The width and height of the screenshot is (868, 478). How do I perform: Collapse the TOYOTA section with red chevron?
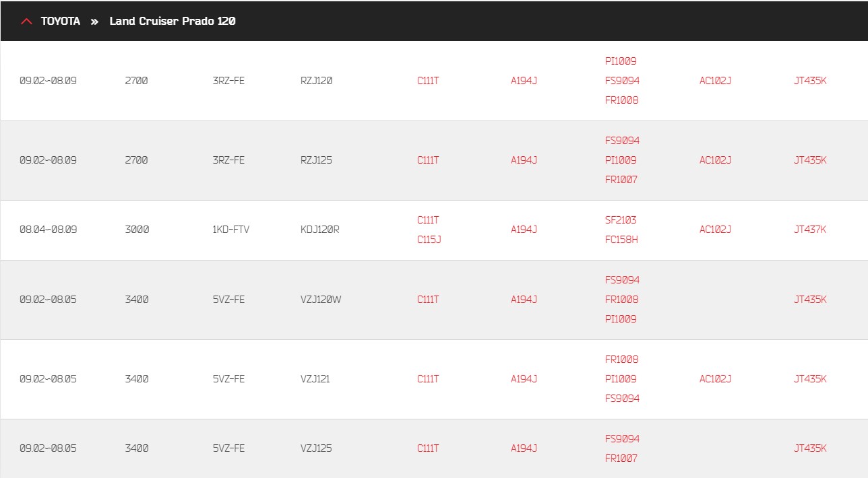pyautogui.click(x=26, y=22)
